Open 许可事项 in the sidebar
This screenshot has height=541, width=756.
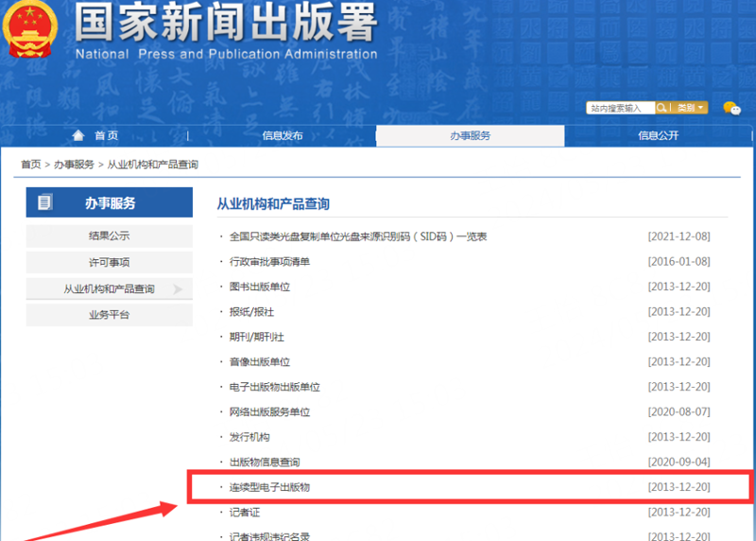coord(110,263)
